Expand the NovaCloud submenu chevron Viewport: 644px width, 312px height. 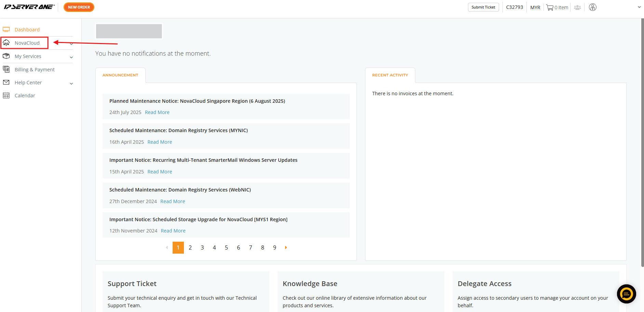tap(71, 44)
